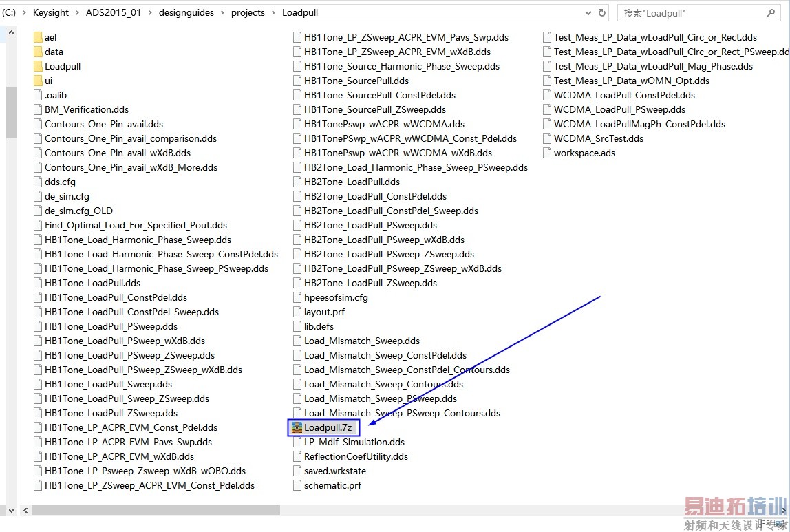Select file icon of saved.wrkstate
The width and height of the screenshot is (790, 532).
click(297, 471)
